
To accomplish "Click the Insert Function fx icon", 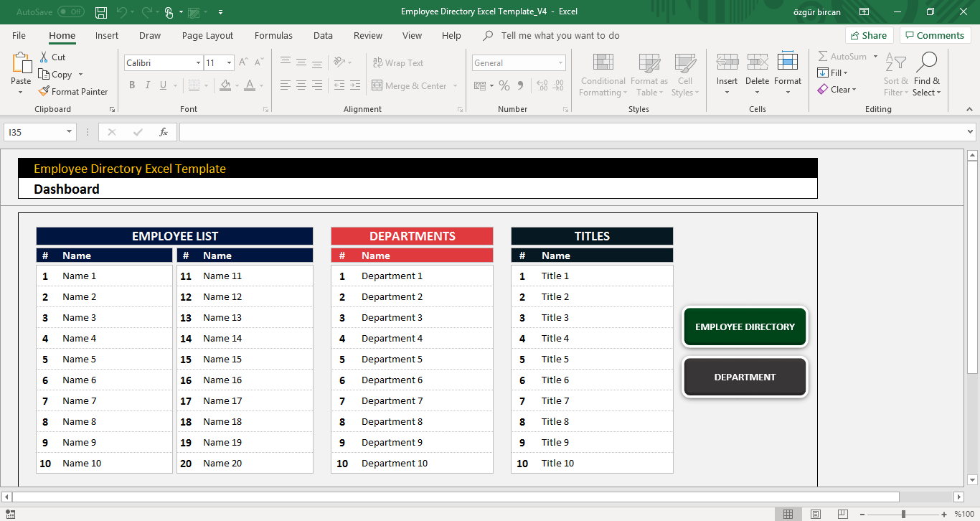I will [x=164, y=132].
